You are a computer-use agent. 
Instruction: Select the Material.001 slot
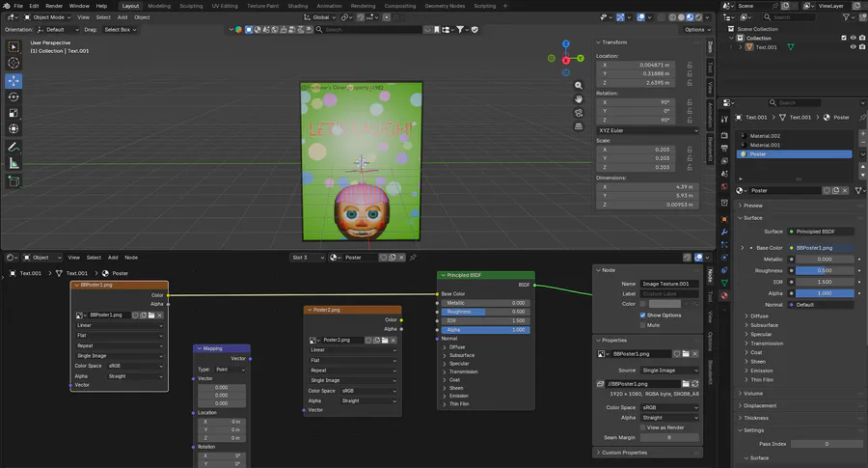(765, 145)
